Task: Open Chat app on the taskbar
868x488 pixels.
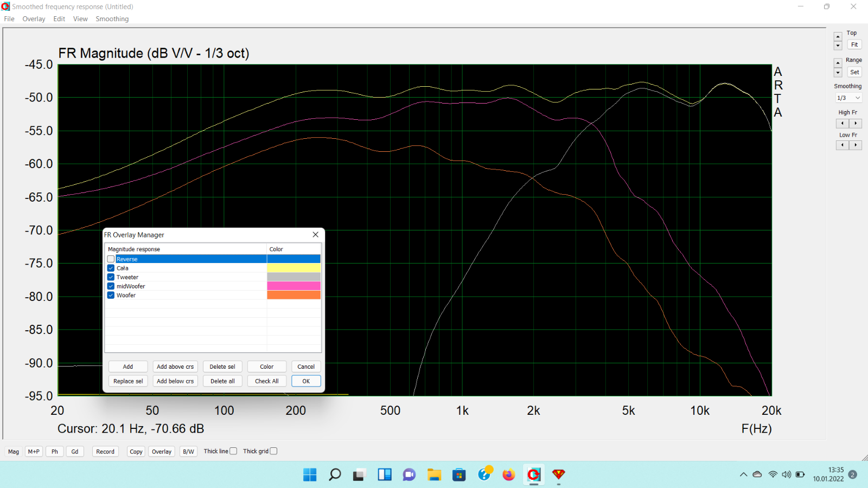Action: coord(409,475)
